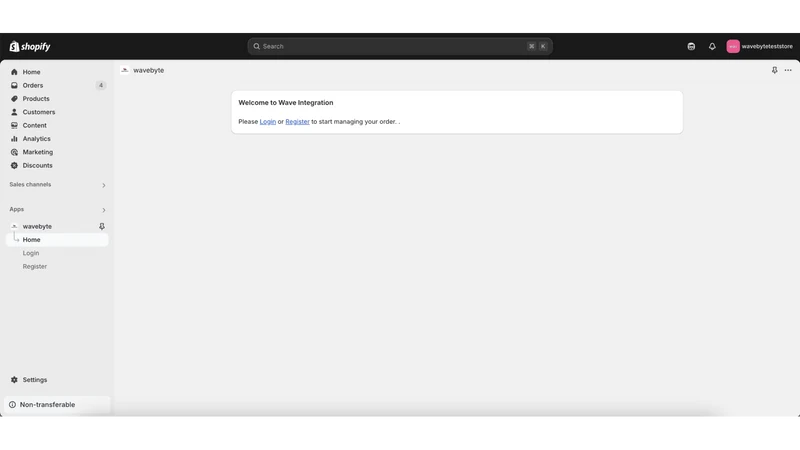
Task: Open Marketing page
Action: tap(37, 152)
